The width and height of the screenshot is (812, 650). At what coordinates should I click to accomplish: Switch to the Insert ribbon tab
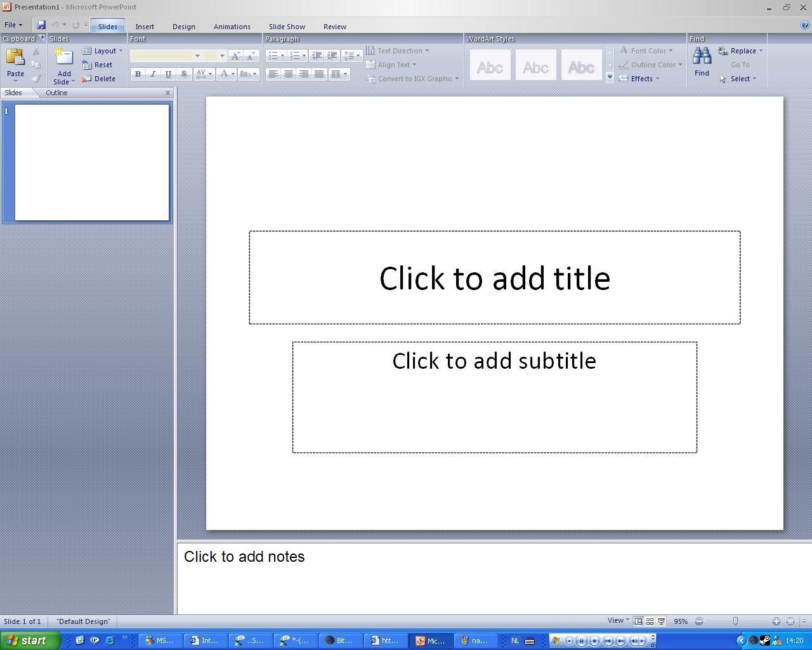(x=145, y=27)
